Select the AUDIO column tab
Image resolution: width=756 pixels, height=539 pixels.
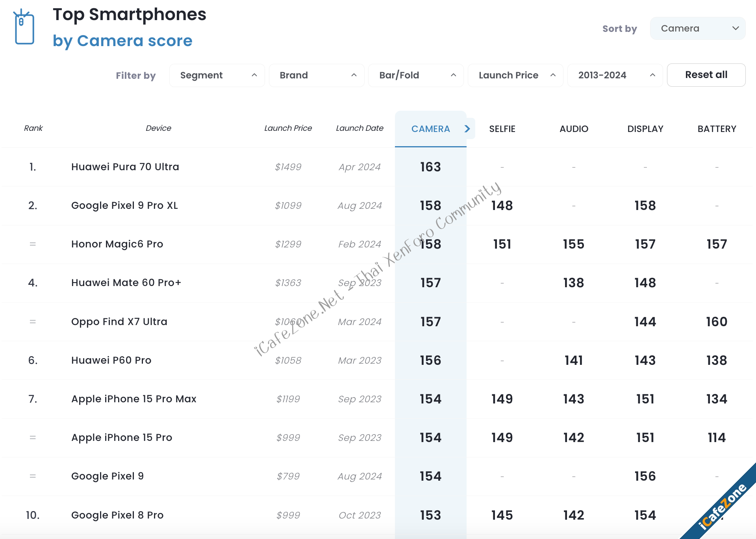[574, 129]
